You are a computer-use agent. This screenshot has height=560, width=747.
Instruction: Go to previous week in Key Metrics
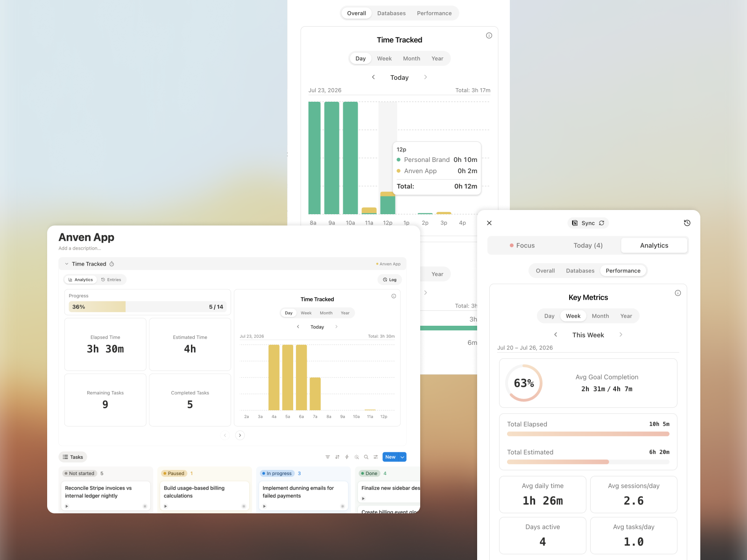[x=556, y=335]
